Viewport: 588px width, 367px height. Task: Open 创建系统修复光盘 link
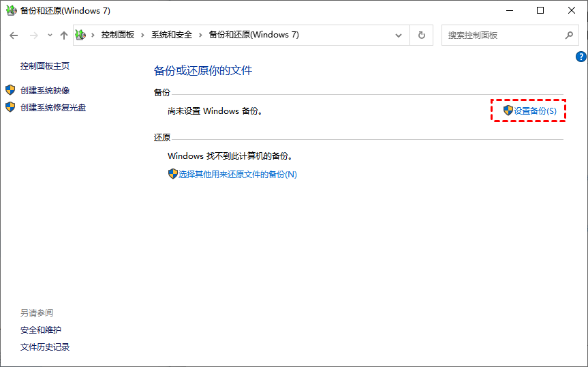[x=53, y=108]
